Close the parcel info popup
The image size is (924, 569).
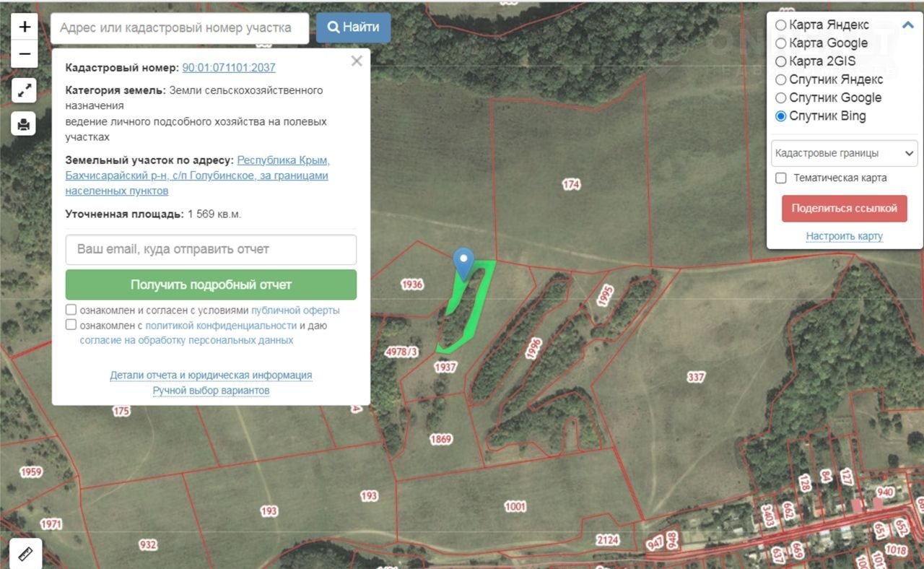pos(357,61)
